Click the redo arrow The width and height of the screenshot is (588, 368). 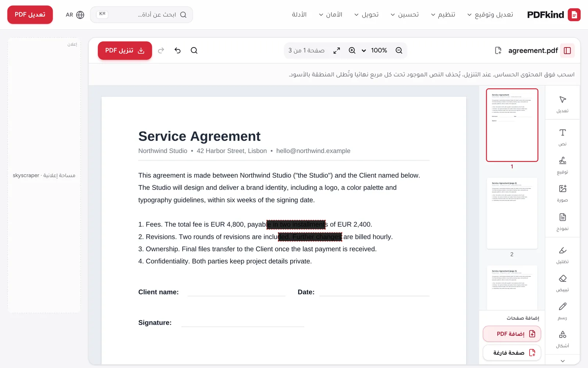tap(161, 50)
